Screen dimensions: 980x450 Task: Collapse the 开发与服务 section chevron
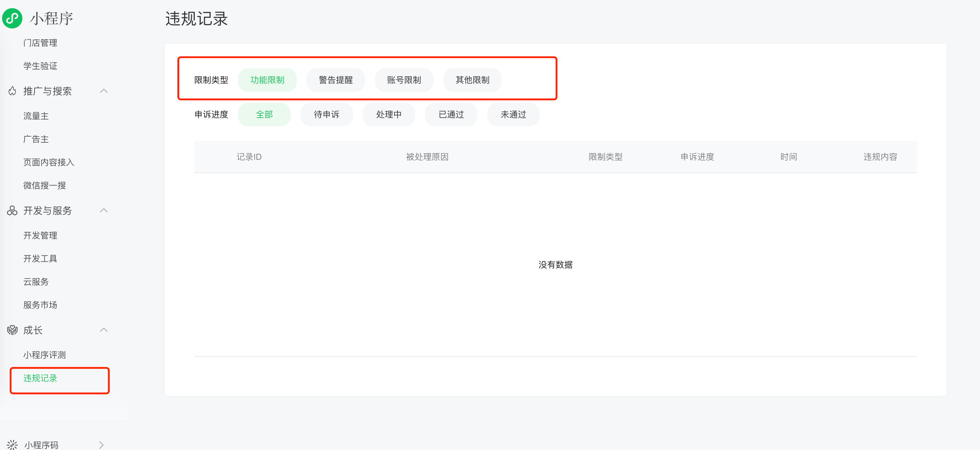(103, 211)
